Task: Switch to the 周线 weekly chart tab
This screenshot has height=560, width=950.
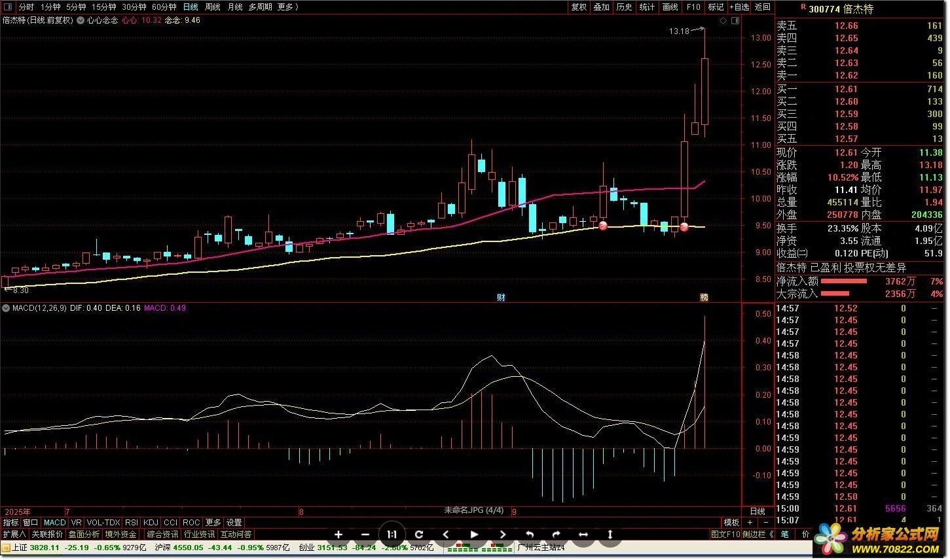Action: (x=212, y=7)
